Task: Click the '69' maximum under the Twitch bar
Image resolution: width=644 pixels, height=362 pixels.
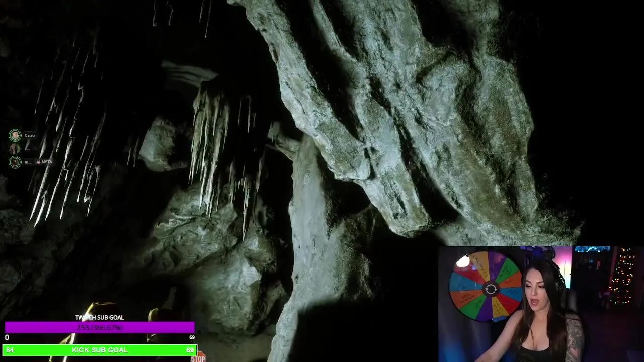Action: tap(192, 337)
